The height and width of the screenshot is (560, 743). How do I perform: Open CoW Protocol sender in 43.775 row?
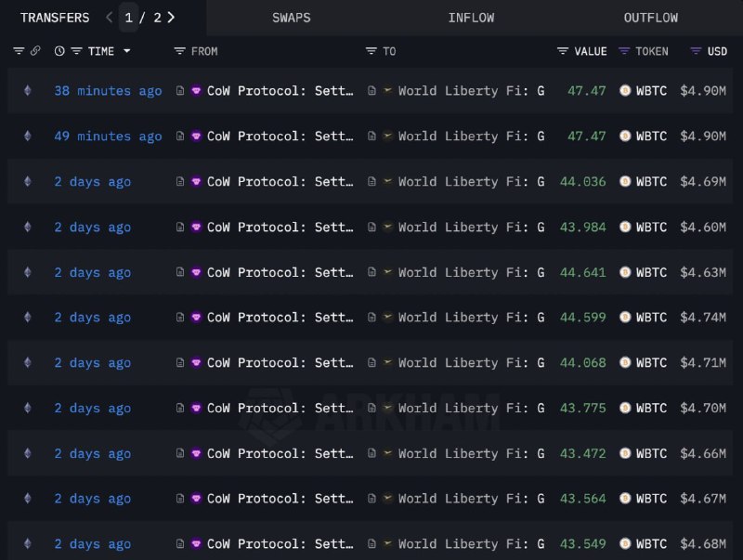[x=280, y=408]
